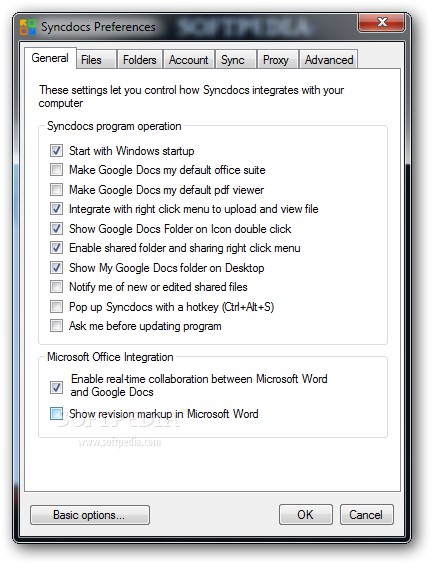Viewport: 432px width, 564px height.
Task: Enable Google Docs as default office suite
Action: click(56, 169)
